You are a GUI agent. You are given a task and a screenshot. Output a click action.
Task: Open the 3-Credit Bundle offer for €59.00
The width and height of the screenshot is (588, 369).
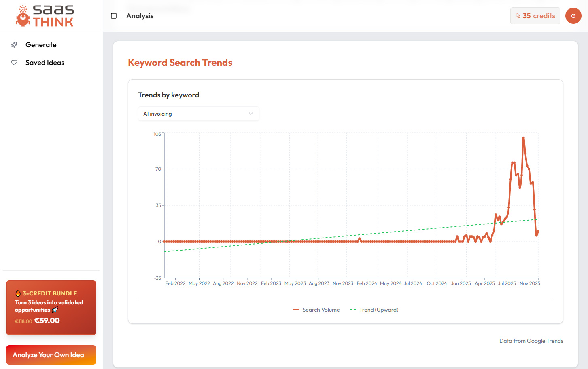(51, 308)
